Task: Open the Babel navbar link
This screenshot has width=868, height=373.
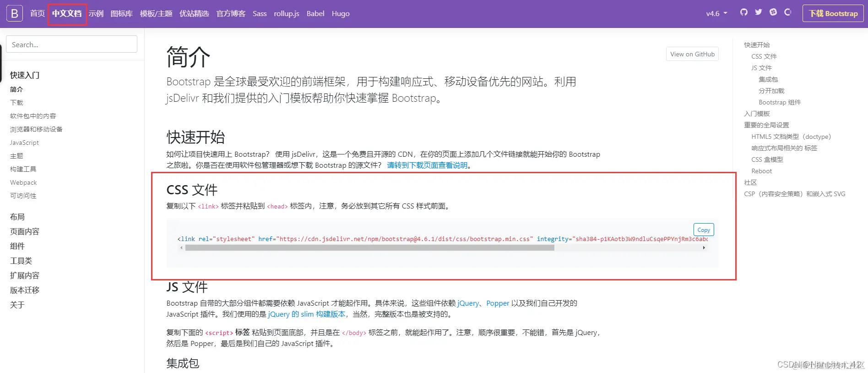Action: pyautogui.click(x=315, y=14)
